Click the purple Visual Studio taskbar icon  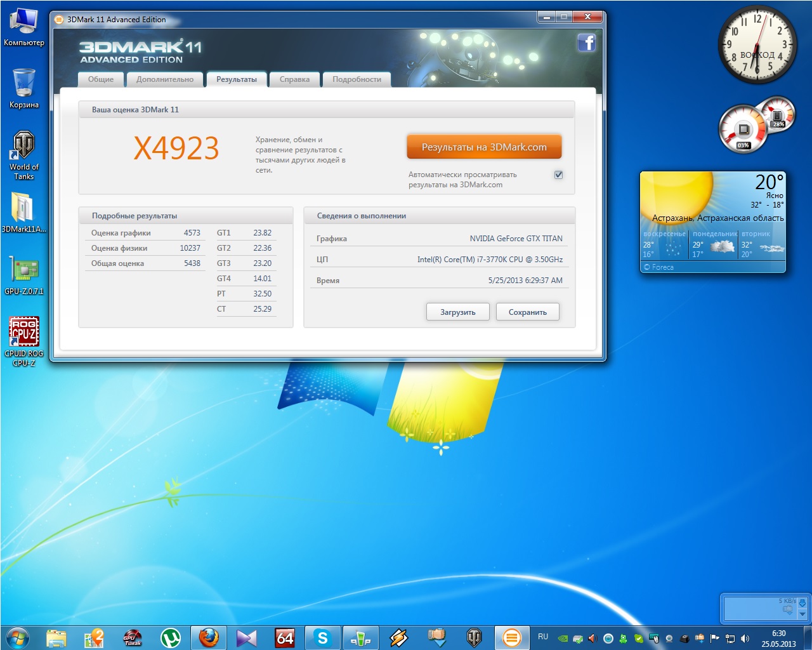click(247, 637)
